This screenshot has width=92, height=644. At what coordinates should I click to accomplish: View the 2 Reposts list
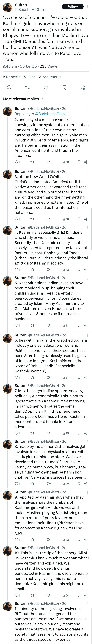[12, 77]
